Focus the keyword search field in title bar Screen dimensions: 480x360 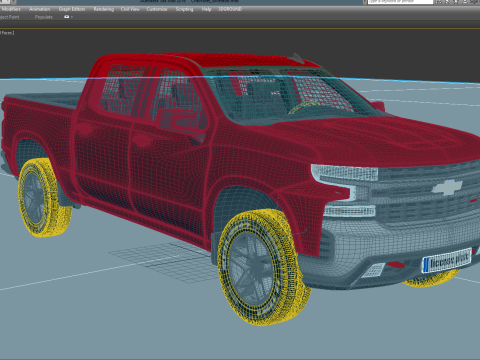400,2
